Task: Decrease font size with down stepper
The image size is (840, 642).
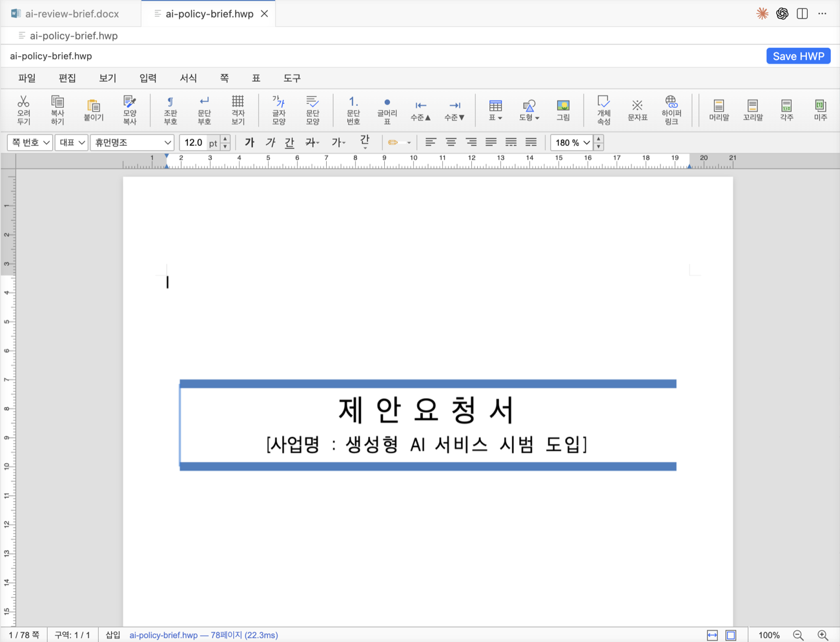Action: pos(225,147)
